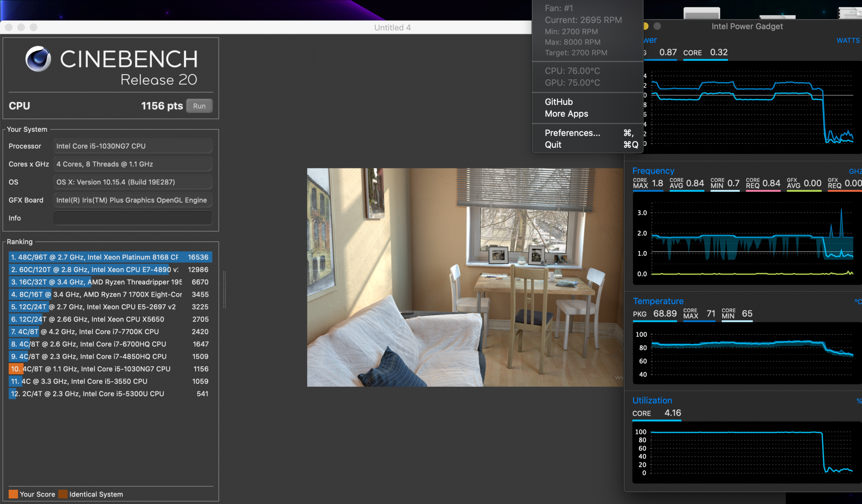Click the Cinebench sphere logo icon
Viewport: 862px width, 504px height.
coord(38,59)
